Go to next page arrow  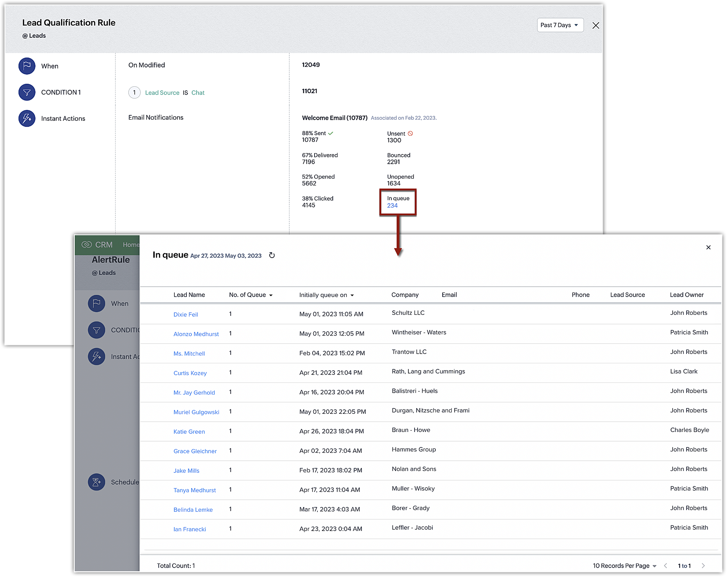click(703, 566)
